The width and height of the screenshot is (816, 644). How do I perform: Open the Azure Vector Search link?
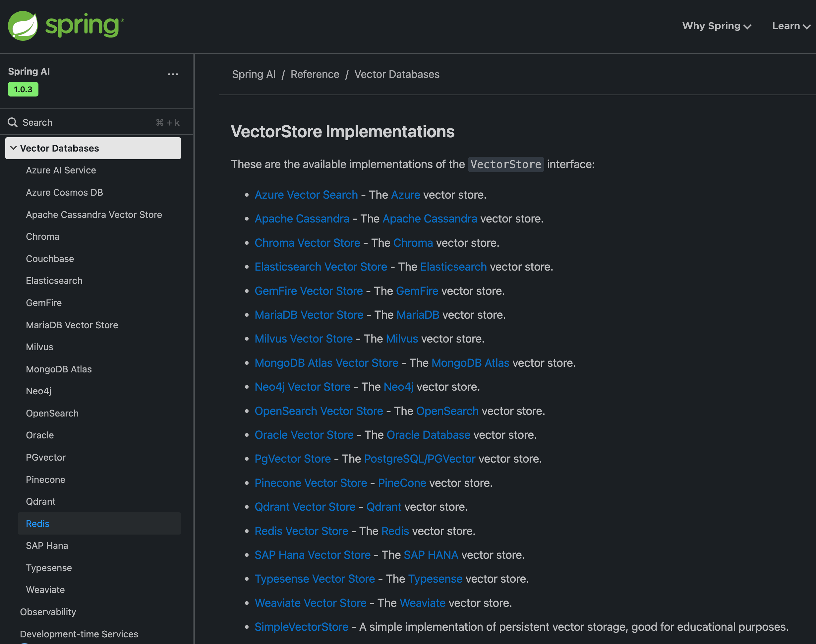[306, 195]
